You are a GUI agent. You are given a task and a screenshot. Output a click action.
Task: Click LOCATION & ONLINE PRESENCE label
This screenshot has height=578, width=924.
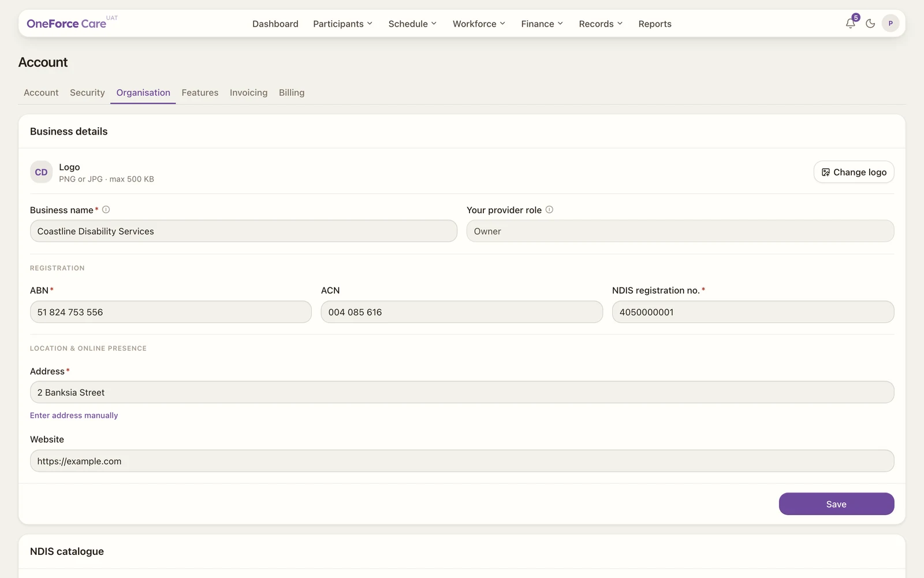pyautogui.click(x=88, y=349)
